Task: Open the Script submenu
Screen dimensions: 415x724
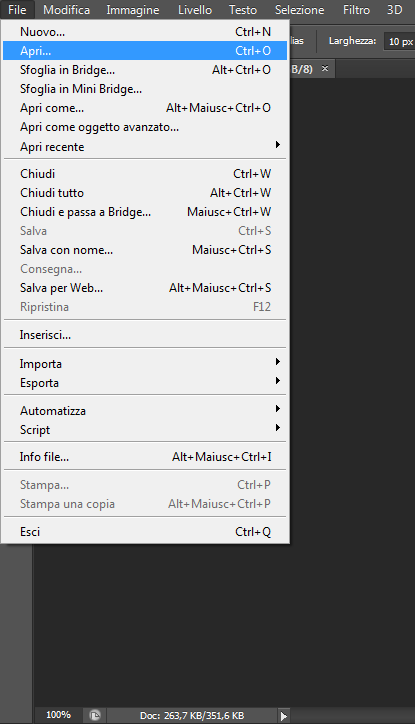Action: pos(145,429)
